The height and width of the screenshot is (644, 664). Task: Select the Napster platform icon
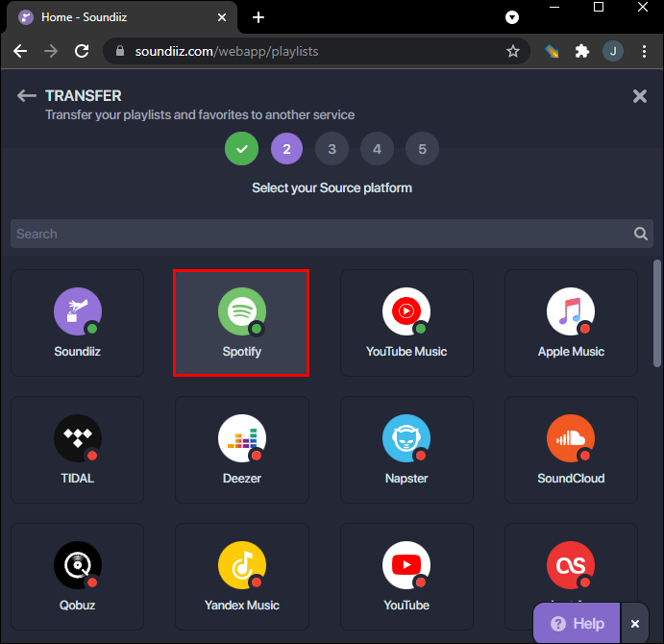[x=406, y=449]
